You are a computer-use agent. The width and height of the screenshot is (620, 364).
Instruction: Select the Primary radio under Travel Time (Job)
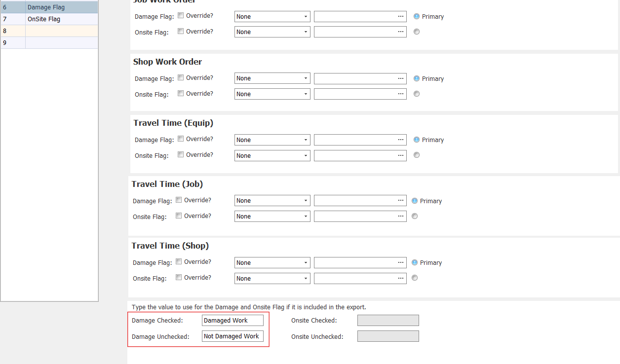point(414,200)
